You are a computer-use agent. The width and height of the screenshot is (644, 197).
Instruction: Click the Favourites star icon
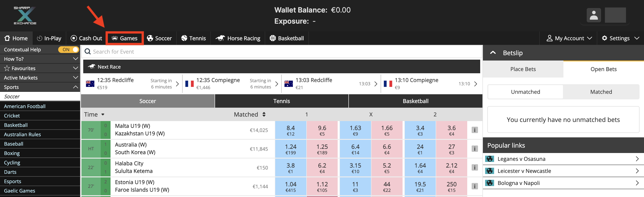[7, 68]
